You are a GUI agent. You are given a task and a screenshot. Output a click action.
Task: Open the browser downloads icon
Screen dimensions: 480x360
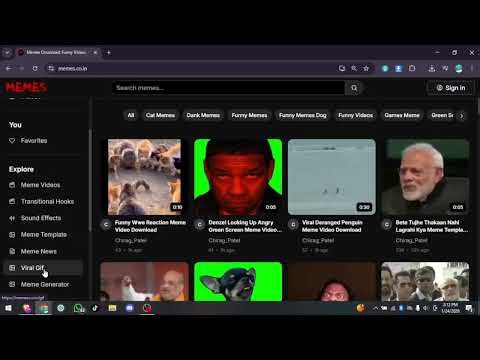[432, 68]
